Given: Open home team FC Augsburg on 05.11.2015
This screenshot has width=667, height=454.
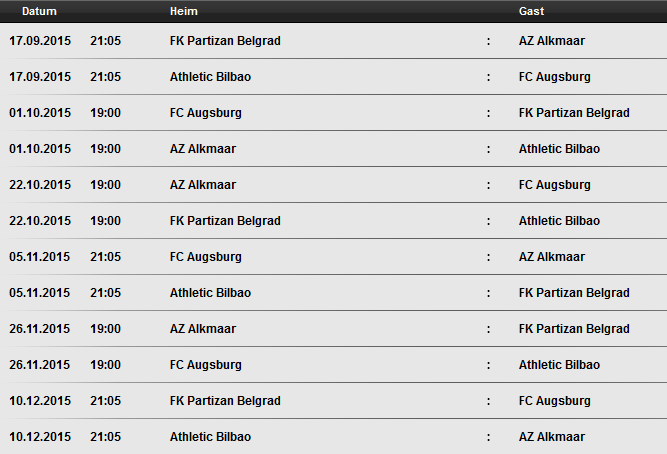Looking at the screenshot, I should (206, 257).
